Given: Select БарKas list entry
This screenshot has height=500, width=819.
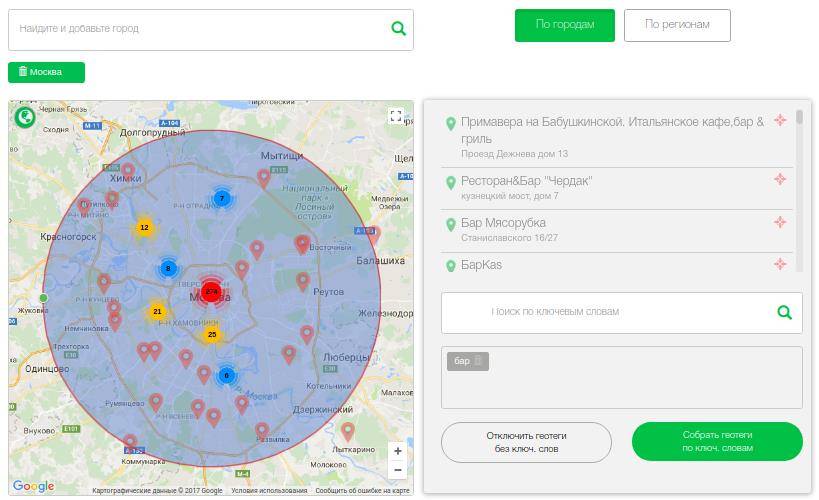Looking at the screenshot, I should (x=617, y=263).
